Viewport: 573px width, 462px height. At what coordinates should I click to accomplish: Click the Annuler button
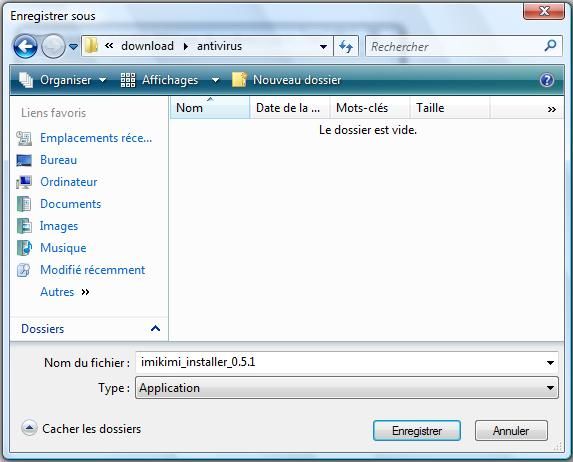click(511, 431)
